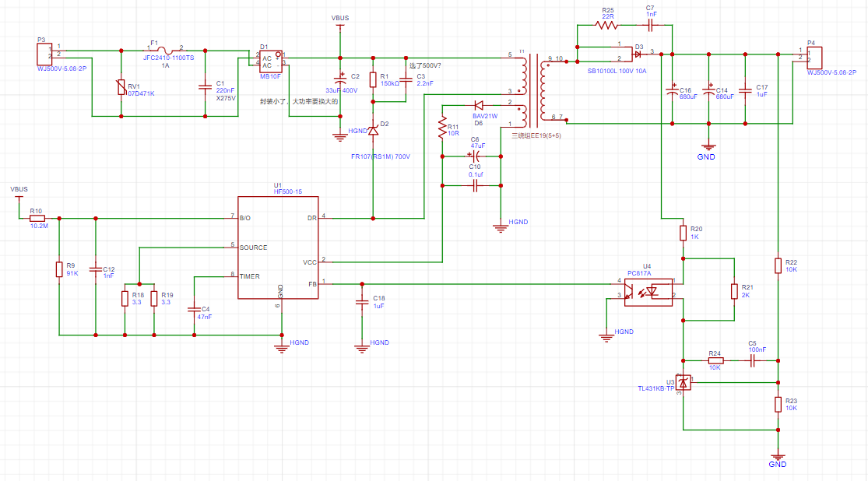This screenshot has width=868, height=481.
Task: Click the '10.2M' resistor value
Action: point(39,226)
